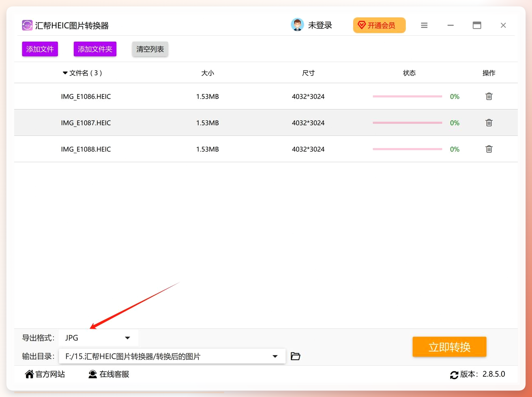This screenshot has width=532, height=397.
Task: Clear the list with 清空列表
Action: (x=150, y=49)
